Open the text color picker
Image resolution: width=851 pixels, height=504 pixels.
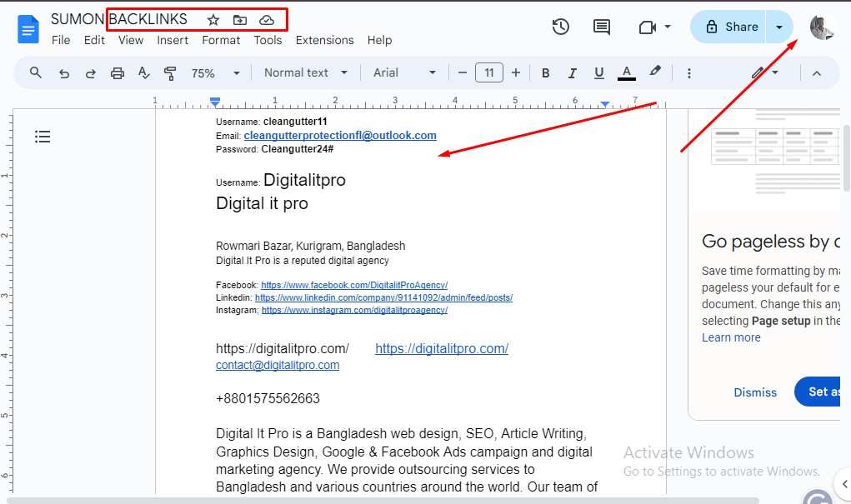tap(627, 73)
